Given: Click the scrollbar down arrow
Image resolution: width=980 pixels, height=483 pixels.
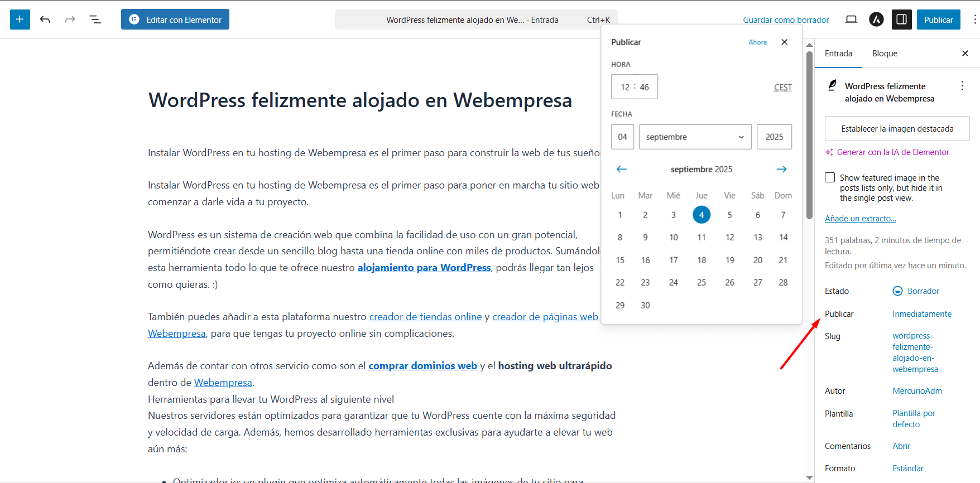Looking at the screenshot, I should click(809, 477).
